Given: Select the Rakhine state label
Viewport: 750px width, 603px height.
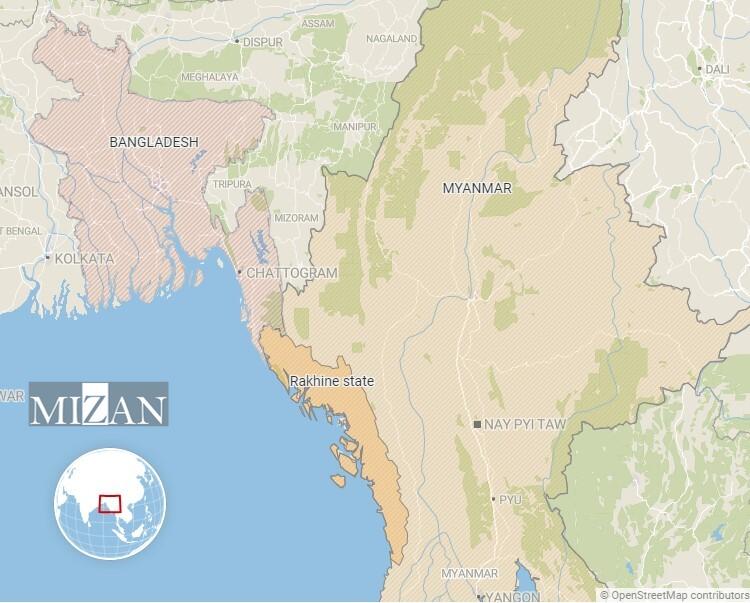Looking at the screenshot, I should [x=332, y=381].
